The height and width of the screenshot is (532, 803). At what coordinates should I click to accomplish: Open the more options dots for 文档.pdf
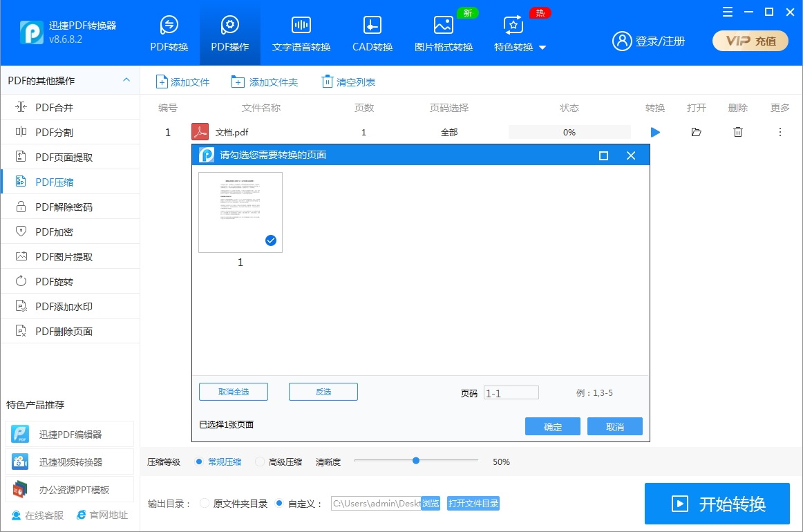(x=780, y=132)
